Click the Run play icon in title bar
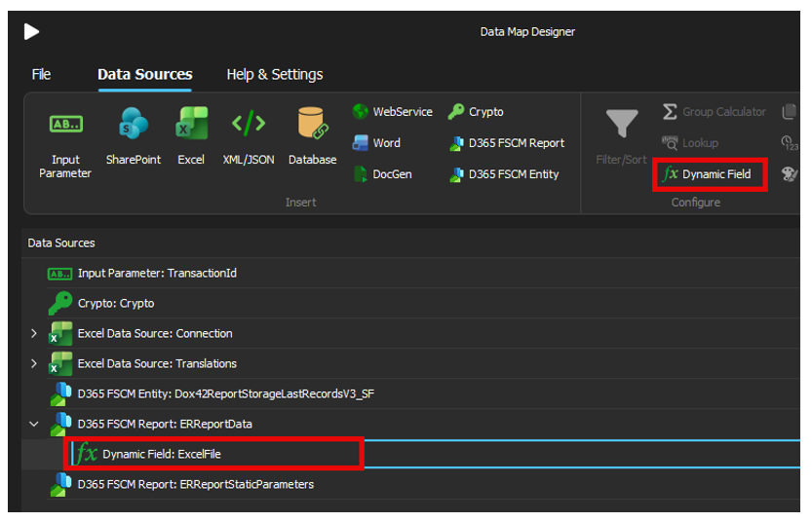812x522 pixels. point(31,31)
